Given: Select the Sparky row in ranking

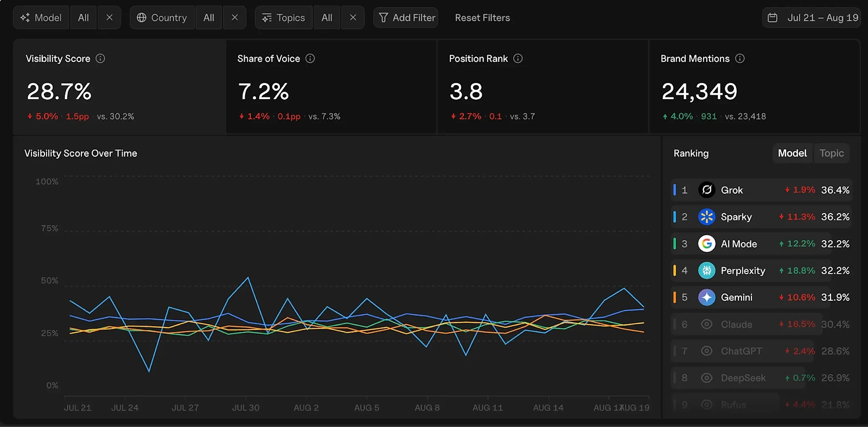Looking at the screenshot, I should tap(761, 217).
